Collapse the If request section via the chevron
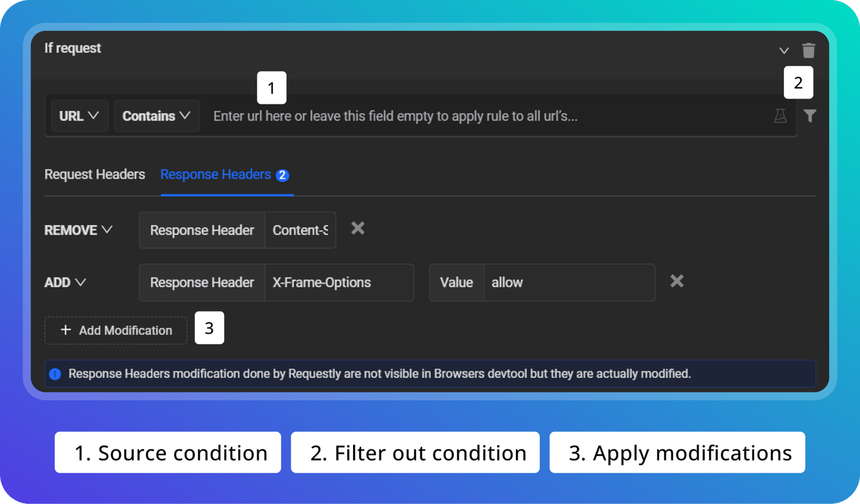This screenshot has height=504, width=860. 784,50
